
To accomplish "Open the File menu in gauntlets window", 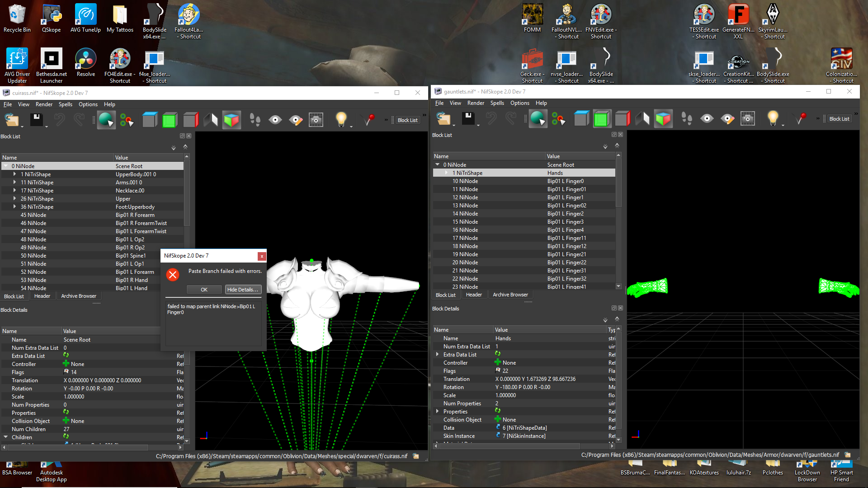I will click(x=439, y=103).
